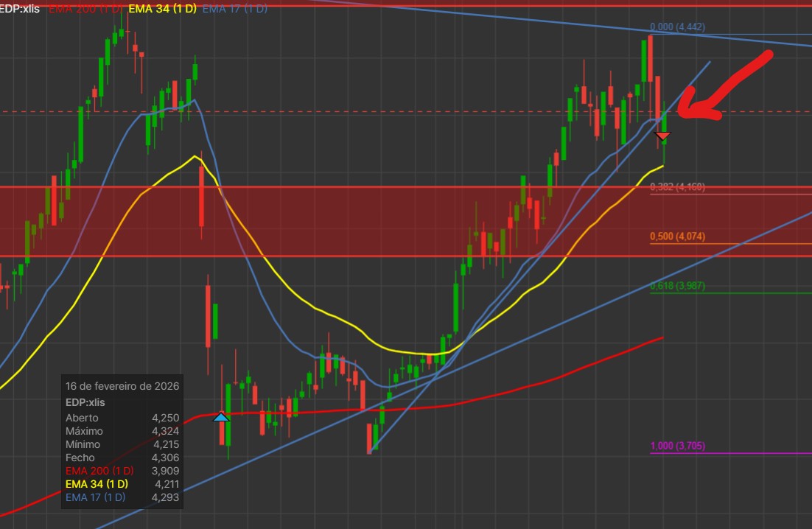
Task: Click the Aberto 4,250 row in tooltip
Action: (x=122, y=418)
